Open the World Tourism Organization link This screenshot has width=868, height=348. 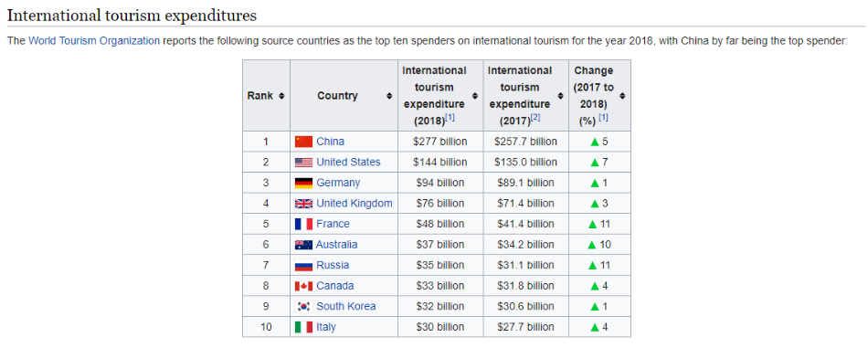[x=94, y=41]
